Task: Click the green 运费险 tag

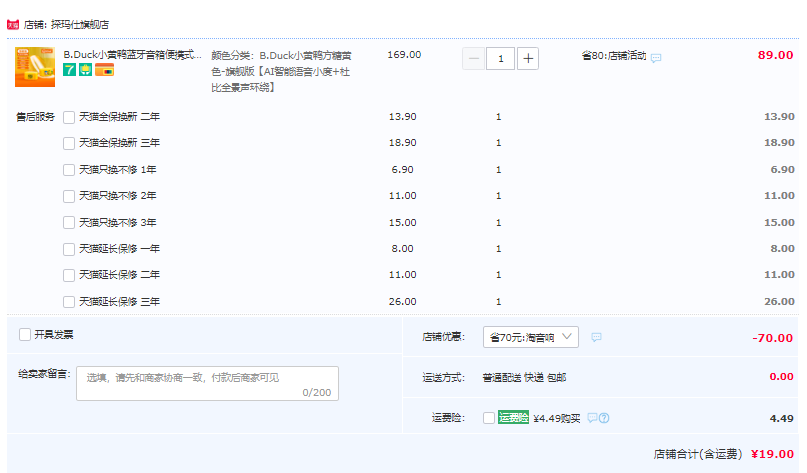Action: pos(513,417)
